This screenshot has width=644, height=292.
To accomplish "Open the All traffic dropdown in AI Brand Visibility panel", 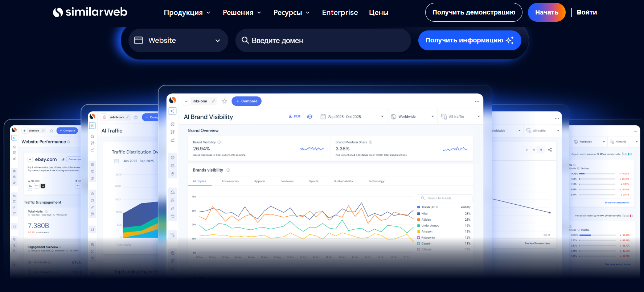I will (x=460, y=117).
